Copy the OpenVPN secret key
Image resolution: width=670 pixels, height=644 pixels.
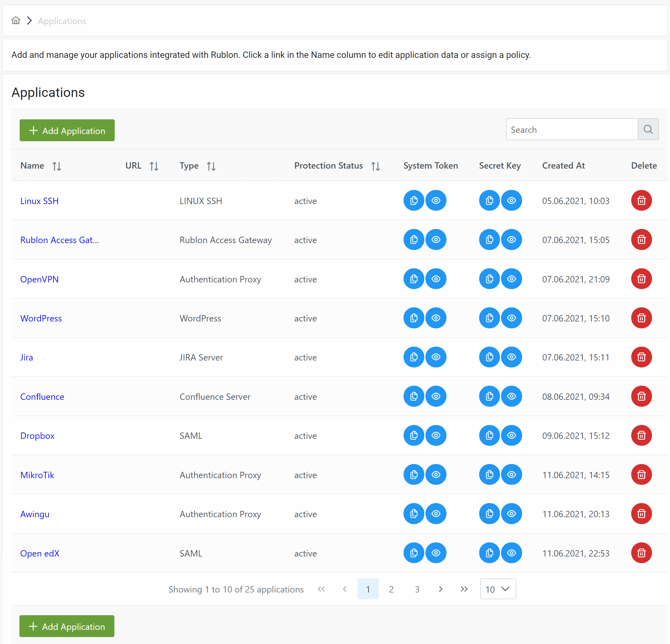(489, 279)
